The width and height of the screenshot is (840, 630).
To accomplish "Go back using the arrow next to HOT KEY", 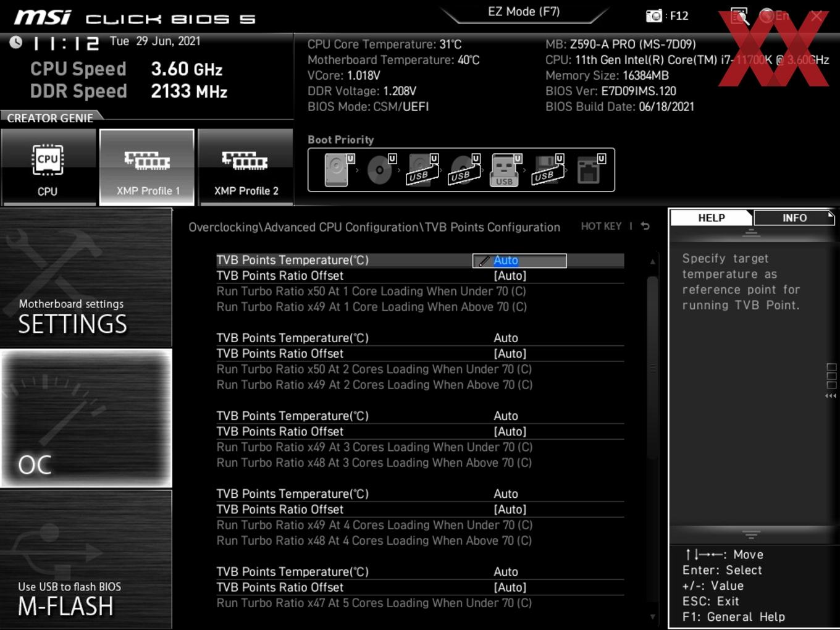I will 645,226.
